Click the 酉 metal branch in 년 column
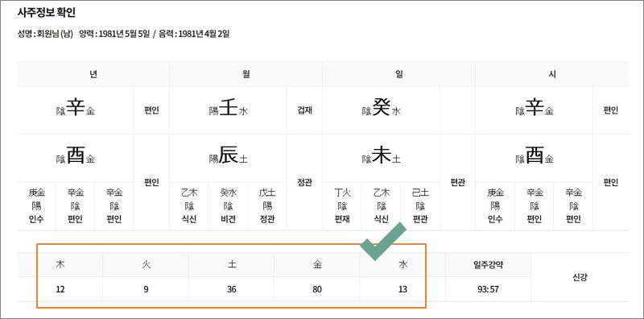 click(x=76, y=155)
